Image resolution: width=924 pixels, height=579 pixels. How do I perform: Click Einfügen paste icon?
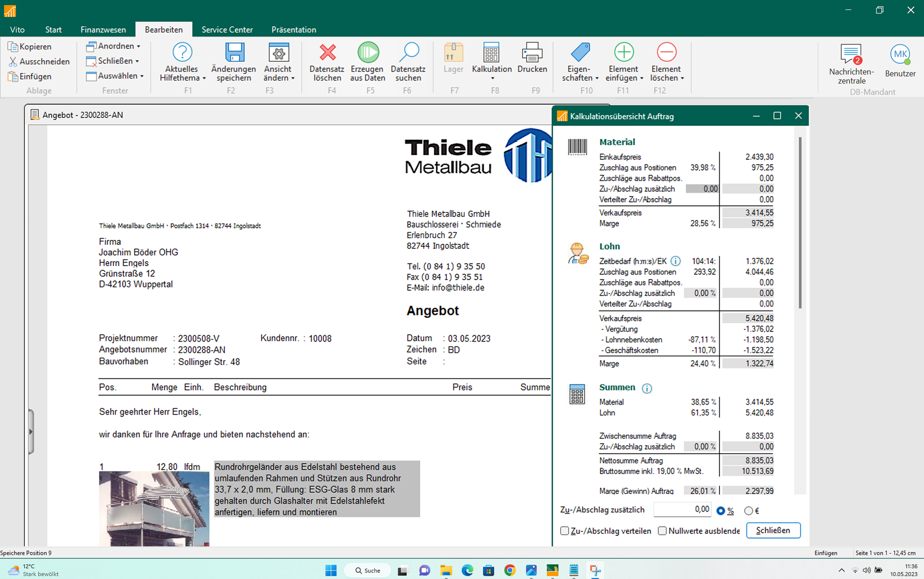coord(13,77)
